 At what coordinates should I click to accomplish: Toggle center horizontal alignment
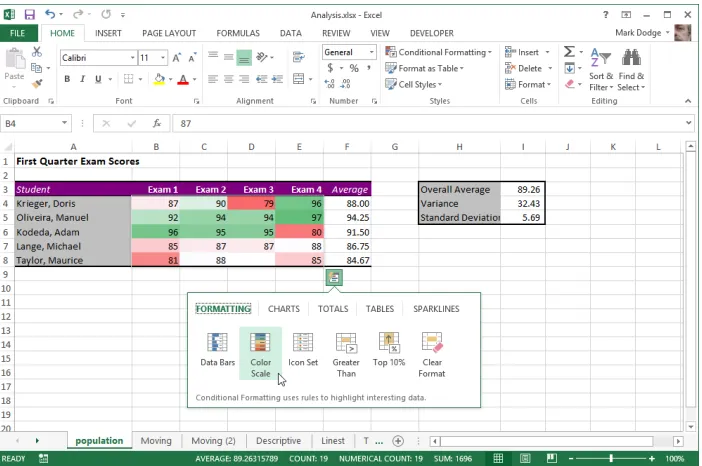pos(228,79)
